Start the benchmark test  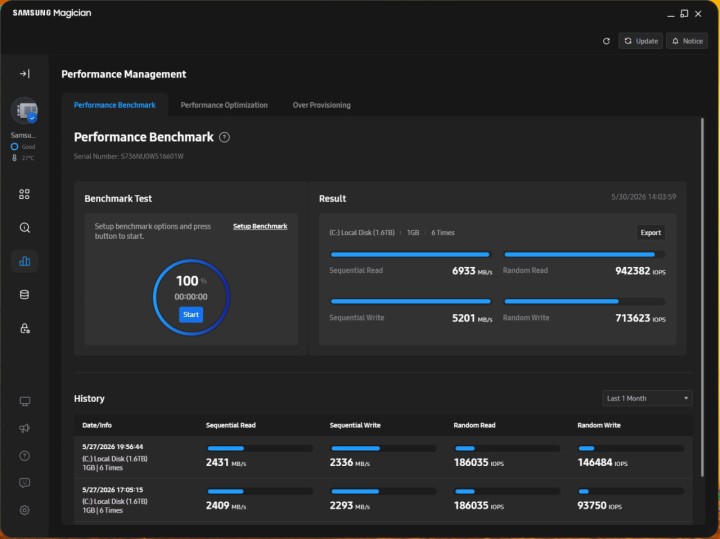point(191,314)
